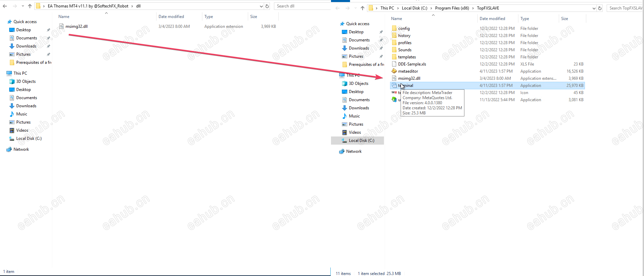Select Local Disk (C:) in TopFXSLAVE window sidebar
644x276 pixels.
pos(361,141)
